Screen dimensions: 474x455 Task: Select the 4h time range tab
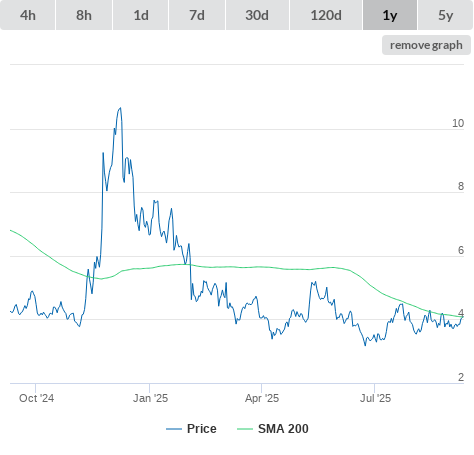tap(28, 15)
